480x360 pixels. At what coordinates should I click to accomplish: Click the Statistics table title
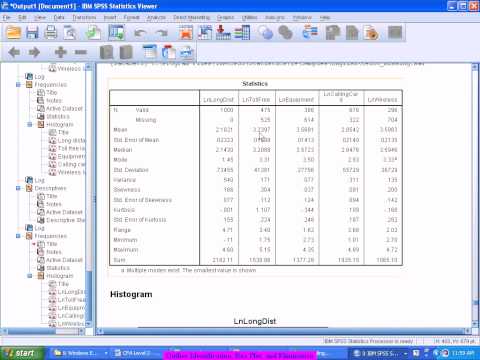[255, 84]
